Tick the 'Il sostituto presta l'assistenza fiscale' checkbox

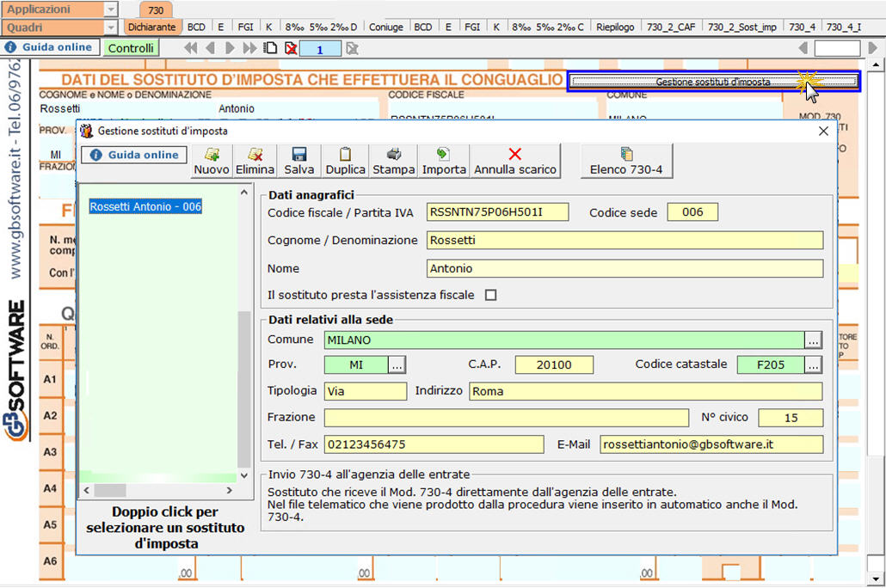490,295
